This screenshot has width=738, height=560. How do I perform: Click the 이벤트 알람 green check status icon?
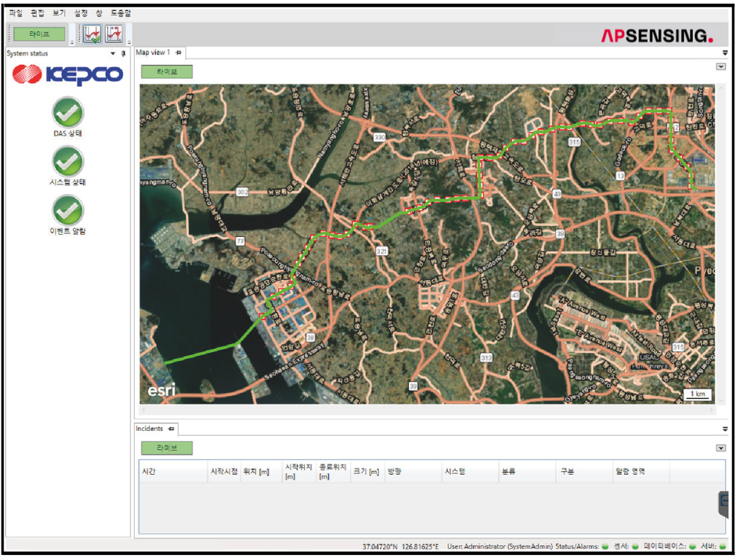coord(69,210)
